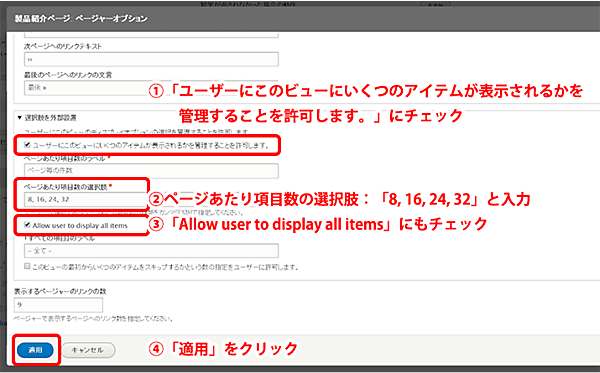Click the 次ページへのリンクテキスト input field
This screenshot has height=373, width=600.
click(151, 59)
